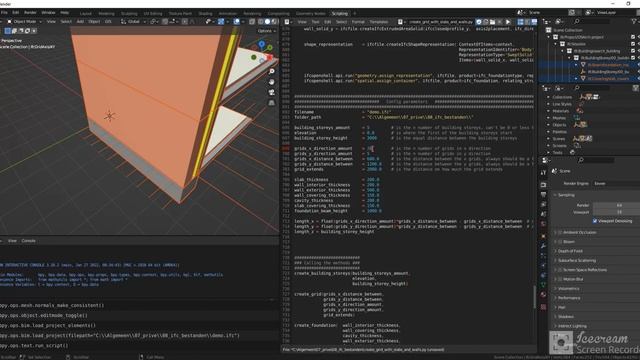Image resolution: width=640 pixels, height=360 pixels.
Task: Open the Output properties tab icon
Action: coord(543,195)
